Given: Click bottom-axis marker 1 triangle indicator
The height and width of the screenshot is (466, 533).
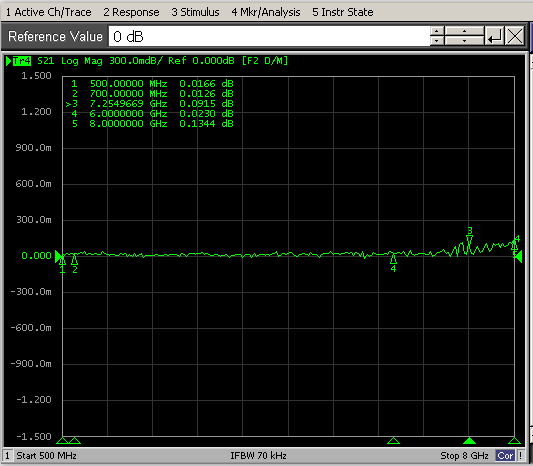Looking at the screenshot, I should point(62,441).
